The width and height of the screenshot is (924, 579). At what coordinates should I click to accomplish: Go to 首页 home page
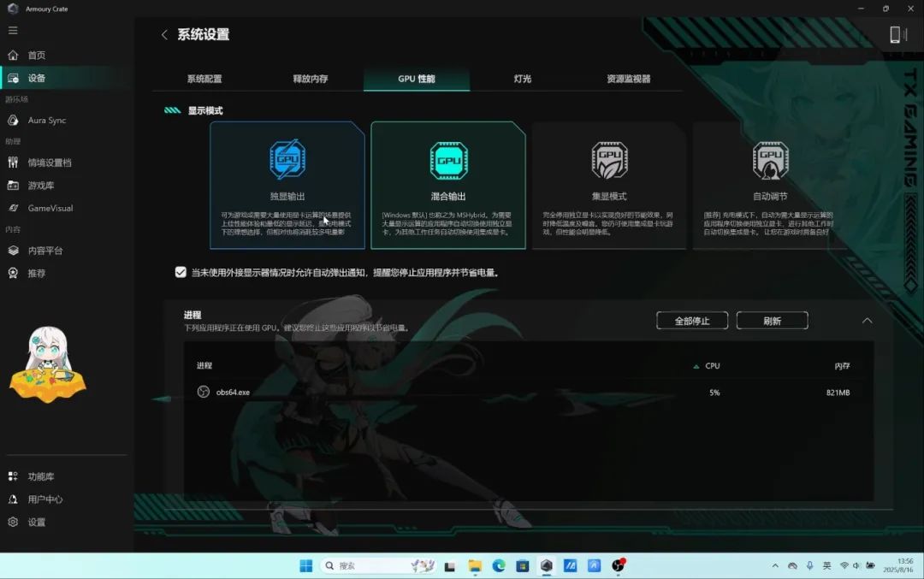tap(37, 56)
